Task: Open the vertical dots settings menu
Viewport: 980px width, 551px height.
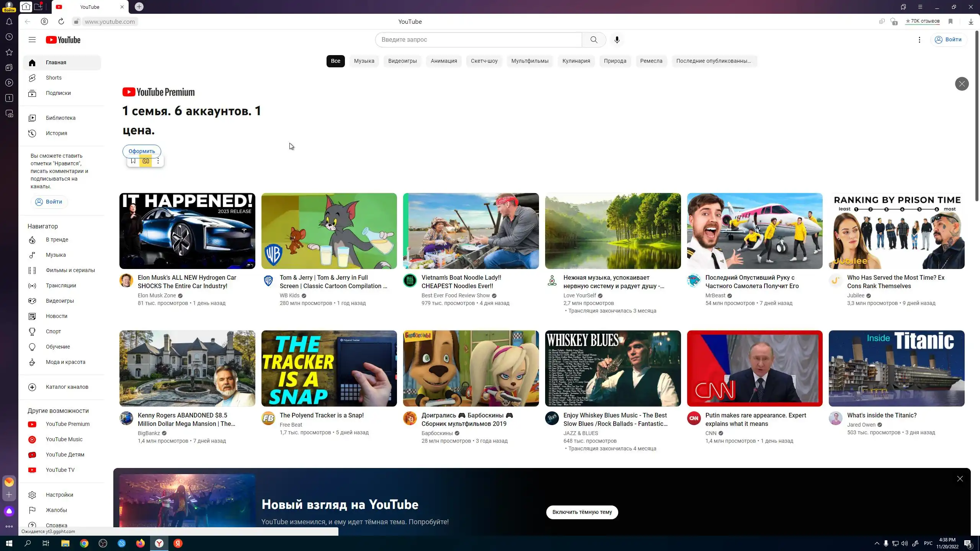Action: click(920, 40)
